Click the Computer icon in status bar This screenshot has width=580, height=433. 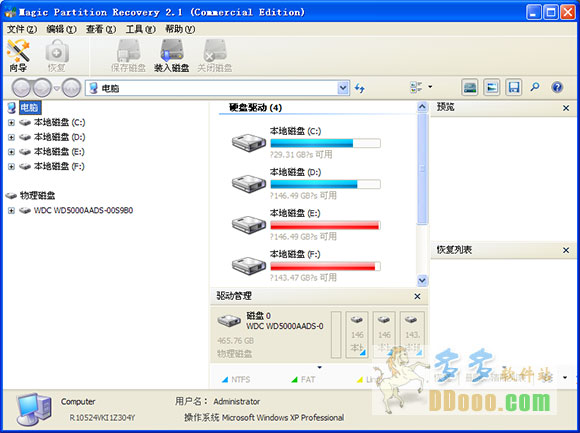click(33, 409)
